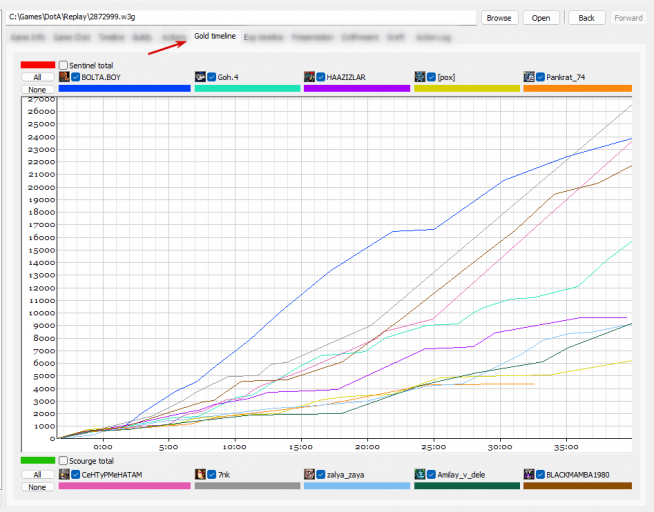Click the greyed-out Forward button
The image size is (654, 512).
628,18
